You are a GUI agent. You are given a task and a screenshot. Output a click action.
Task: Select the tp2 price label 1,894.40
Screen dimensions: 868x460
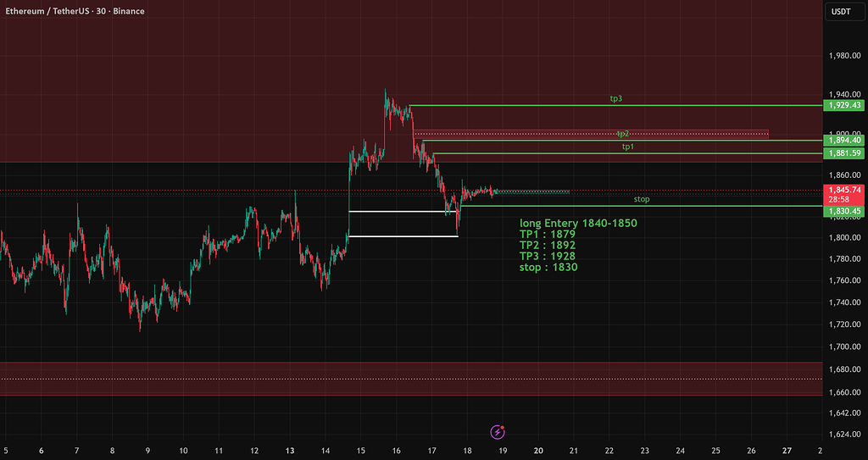coord(843,141)
